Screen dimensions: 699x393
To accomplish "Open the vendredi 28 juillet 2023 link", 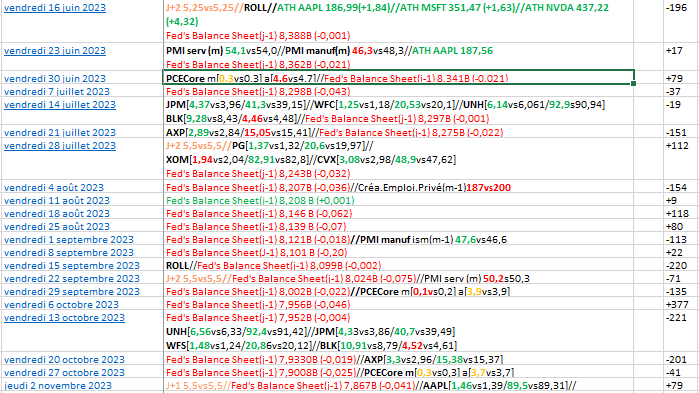I will [60, 146].
